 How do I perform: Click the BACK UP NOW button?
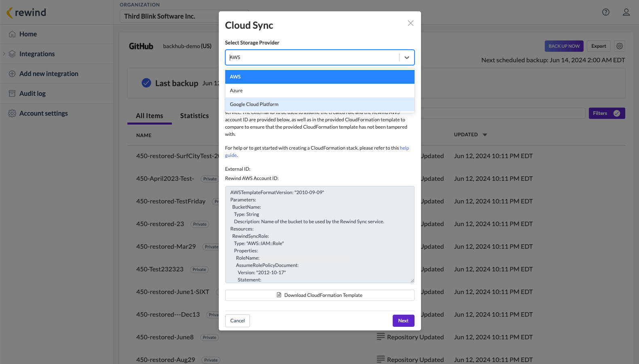pyautogui.click(x=564, y=46)
